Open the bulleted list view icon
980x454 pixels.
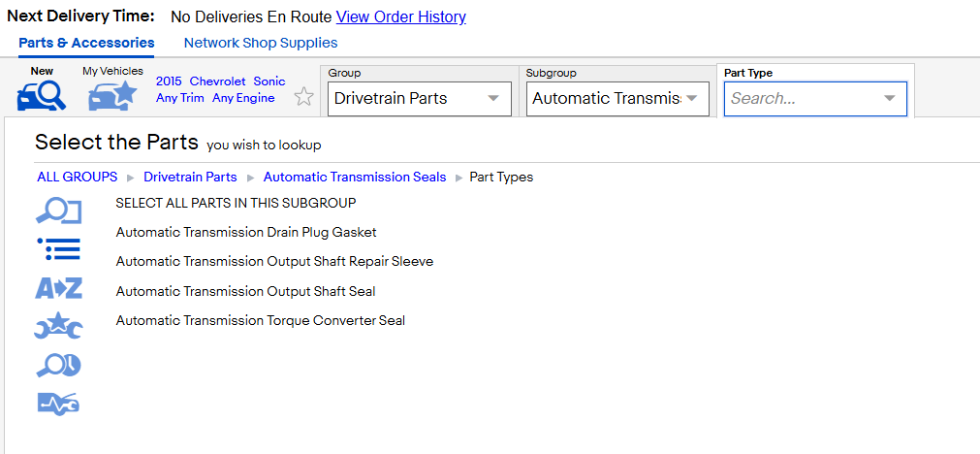[59, 248]
